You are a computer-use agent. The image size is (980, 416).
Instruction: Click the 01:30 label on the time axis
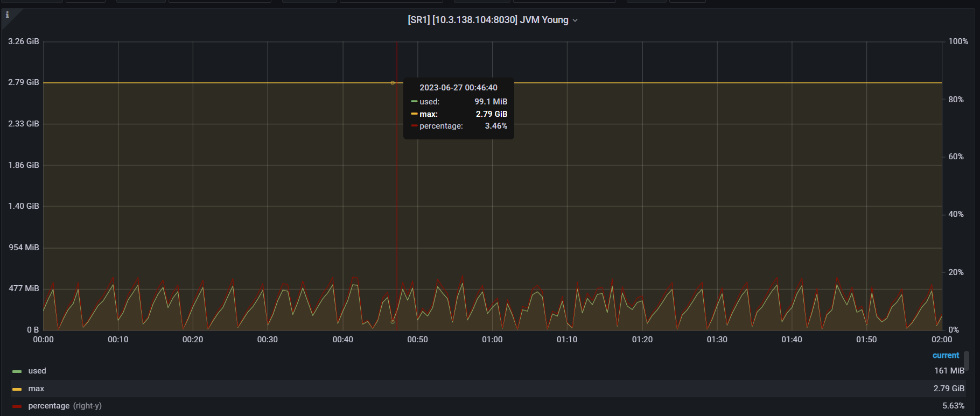pos(717,340)
